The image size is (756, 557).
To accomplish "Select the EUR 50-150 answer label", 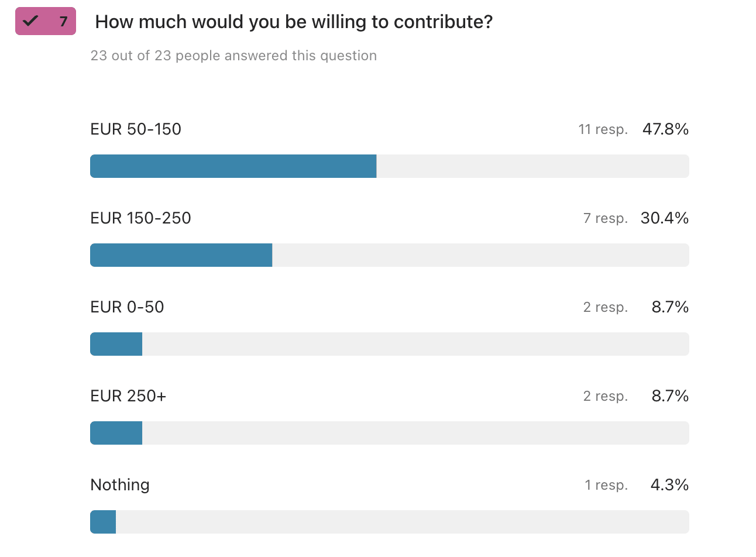I will [136, 129].
